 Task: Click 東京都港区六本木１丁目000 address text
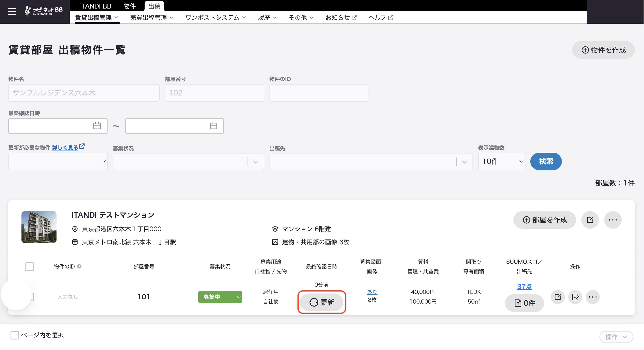pos(122,229)
